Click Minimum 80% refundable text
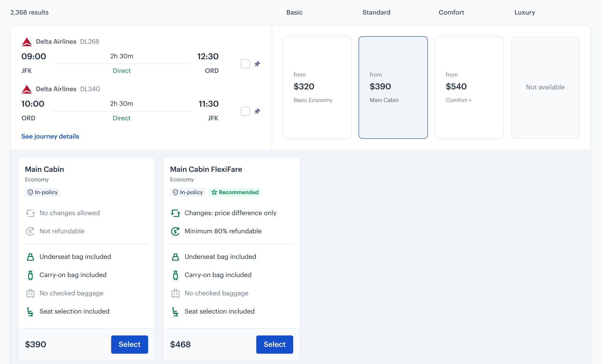 [223, 231]
